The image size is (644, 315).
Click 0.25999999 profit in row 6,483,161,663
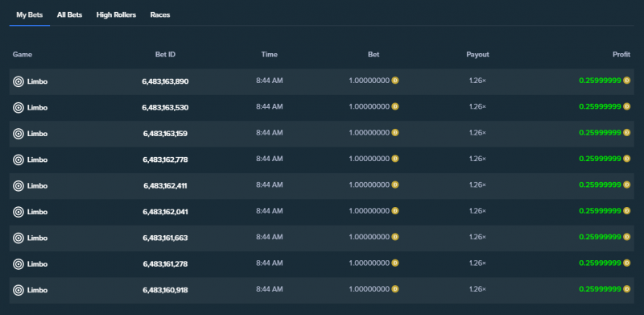click(x=600, y=237)
